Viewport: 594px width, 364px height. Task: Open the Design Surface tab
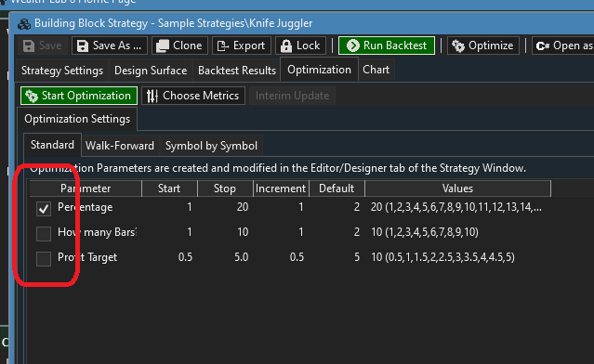click(151, 71)
